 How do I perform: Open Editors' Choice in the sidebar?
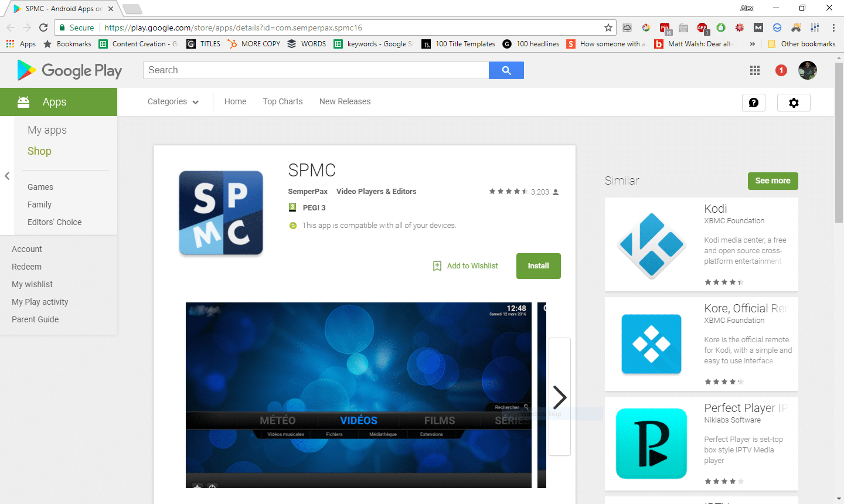coord(55,222)
